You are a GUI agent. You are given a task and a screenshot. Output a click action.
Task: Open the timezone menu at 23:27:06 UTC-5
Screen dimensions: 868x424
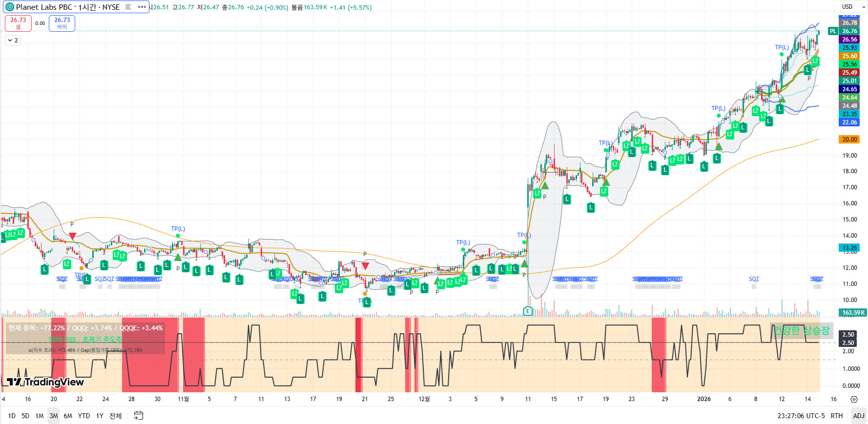(801, 416)
